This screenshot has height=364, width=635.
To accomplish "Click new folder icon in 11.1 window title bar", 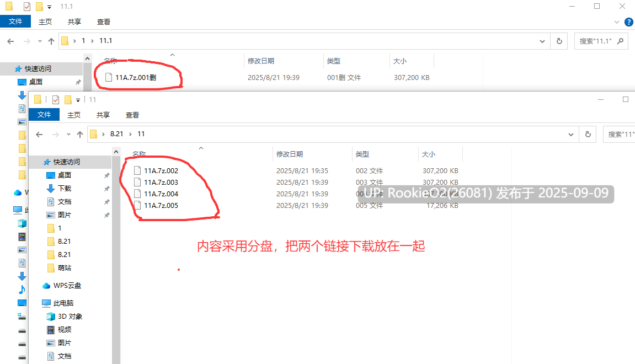I will [x=39, y=7].
